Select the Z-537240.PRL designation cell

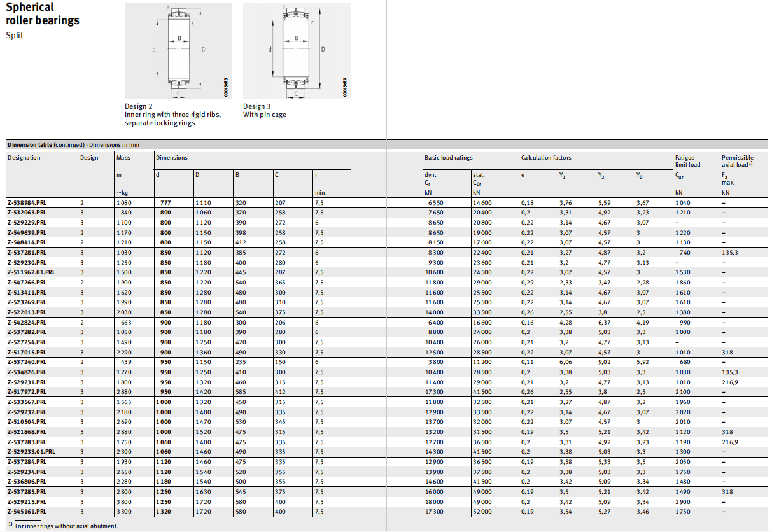[27, 362]
